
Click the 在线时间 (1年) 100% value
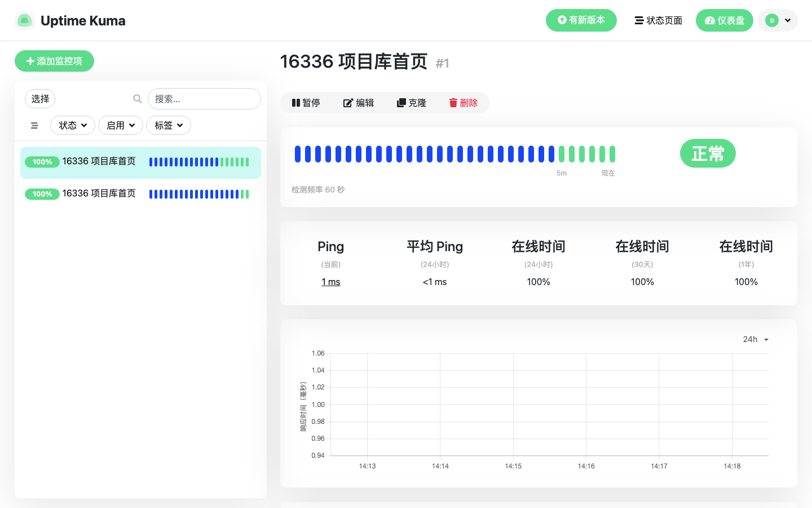click(746, 282)
